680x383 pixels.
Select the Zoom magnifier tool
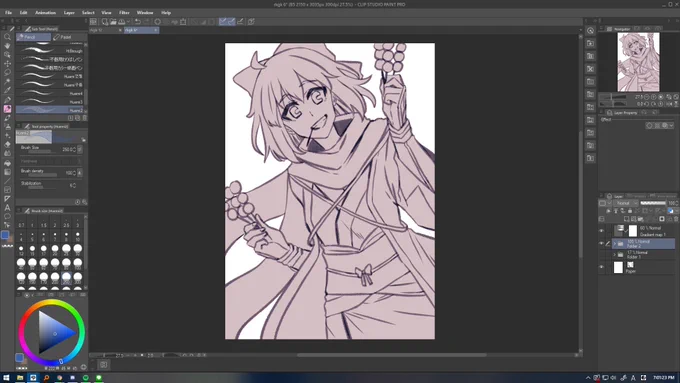pyautogui.click(x=7, y=36)
